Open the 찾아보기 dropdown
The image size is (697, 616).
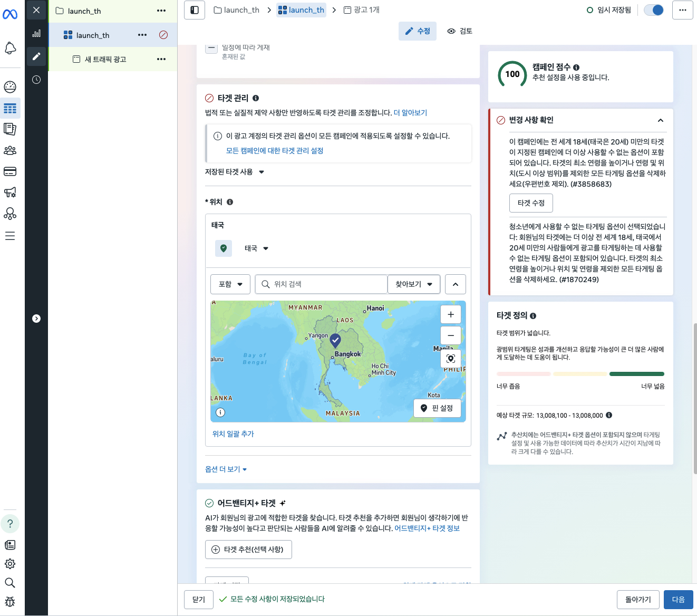[x=414, y=284]
